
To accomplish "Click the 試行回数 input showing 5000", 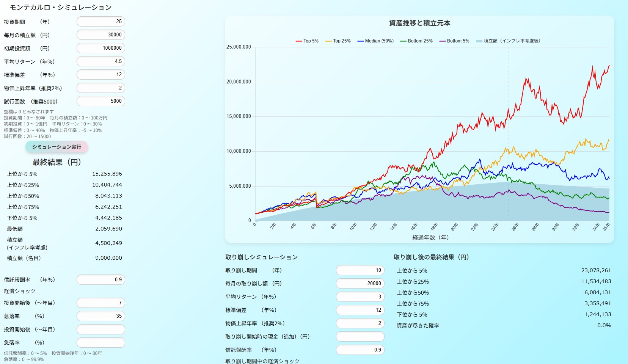I will tap(101, 101).
